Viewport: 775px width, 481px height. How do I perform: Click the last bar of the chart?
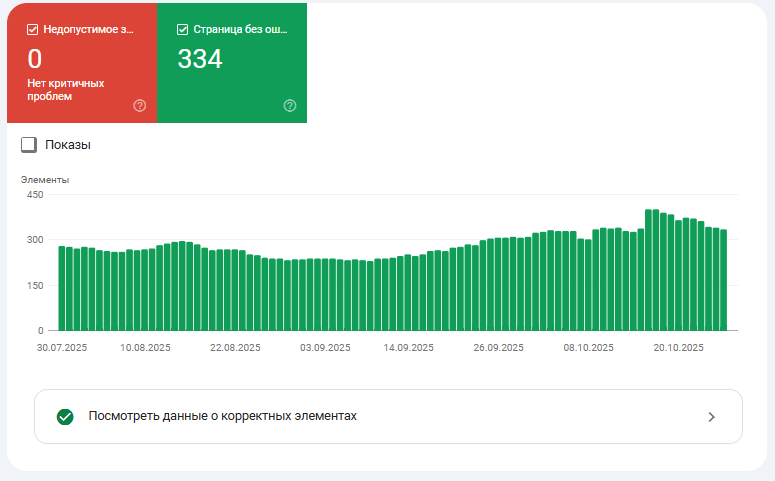724,280
